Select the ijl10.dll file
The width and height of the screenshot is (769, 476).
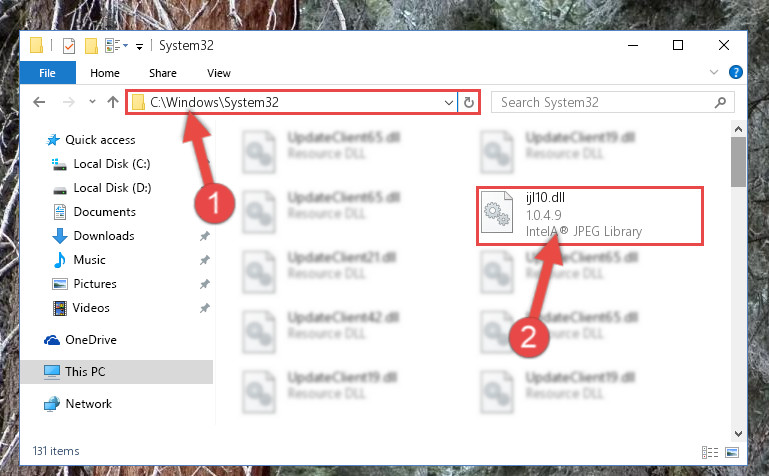point(590,216)
